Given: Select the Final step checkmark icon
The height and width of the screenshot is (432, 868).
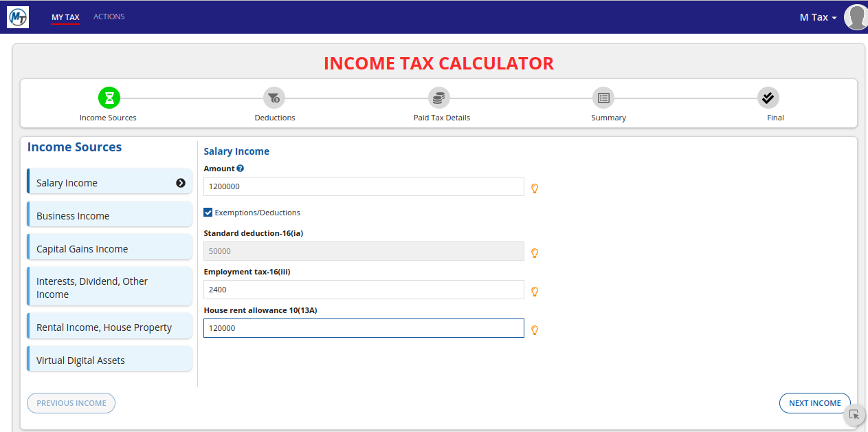Looking at the screenshot, I should (x=768, y=98).
